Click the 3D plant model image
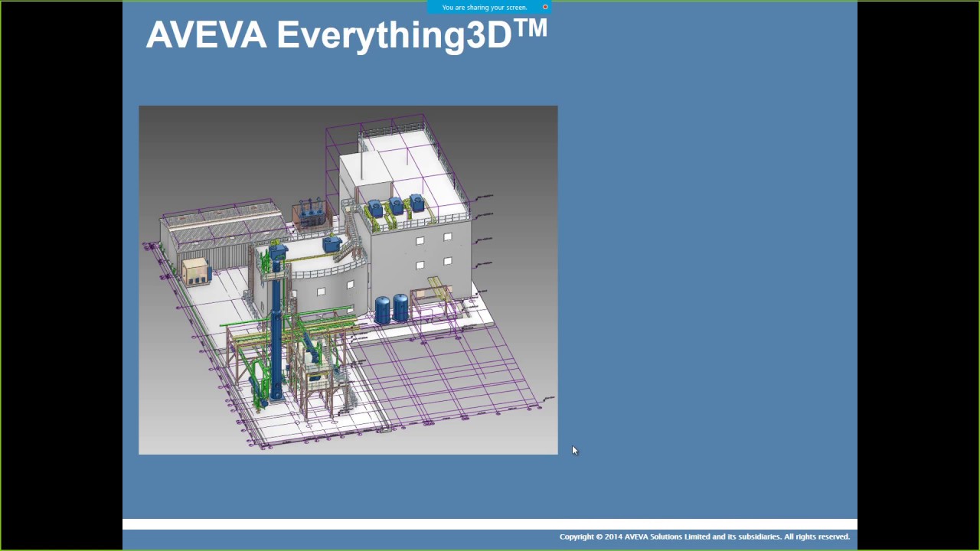This screenshot has width=980, height=551. (x=348, y=280)
